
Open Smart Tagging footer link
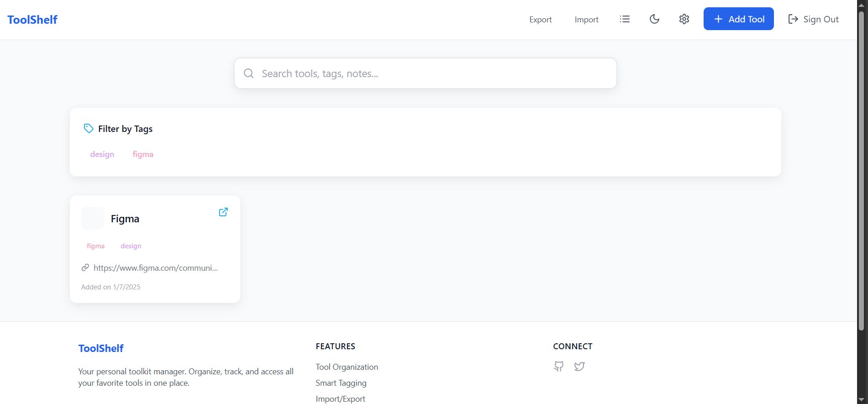coord(341,383)
